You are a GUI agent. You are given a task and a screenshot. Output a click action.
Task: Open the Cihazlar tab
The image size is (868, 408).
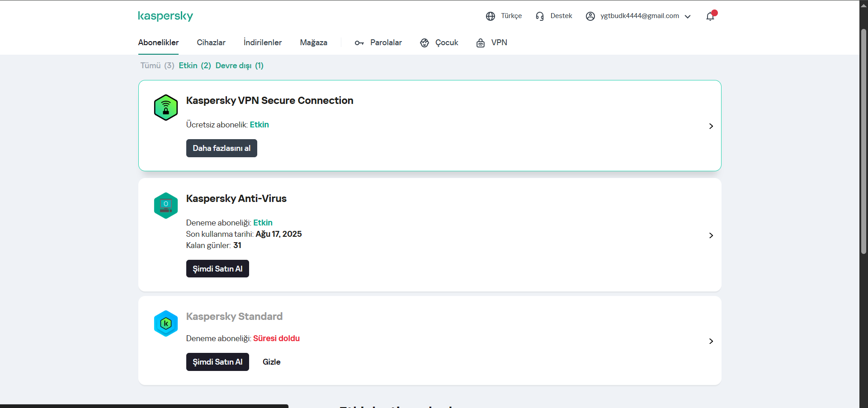211,42
